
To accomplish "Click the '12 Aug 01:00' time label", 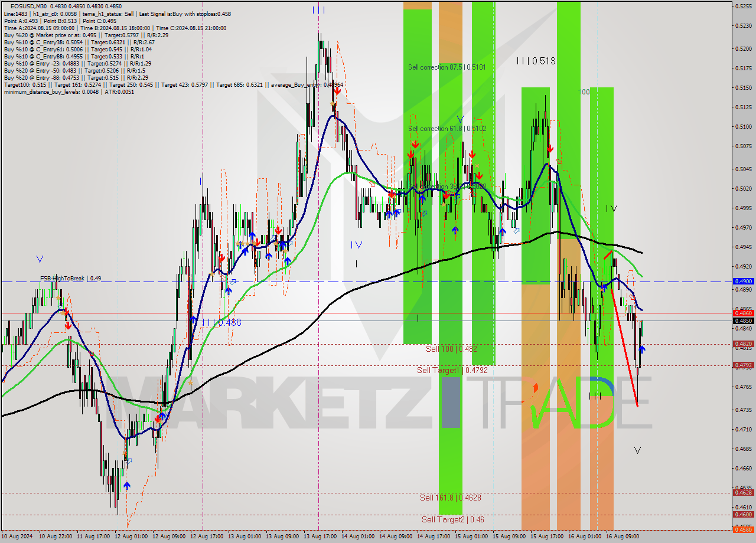I will (x=131, y=537).
